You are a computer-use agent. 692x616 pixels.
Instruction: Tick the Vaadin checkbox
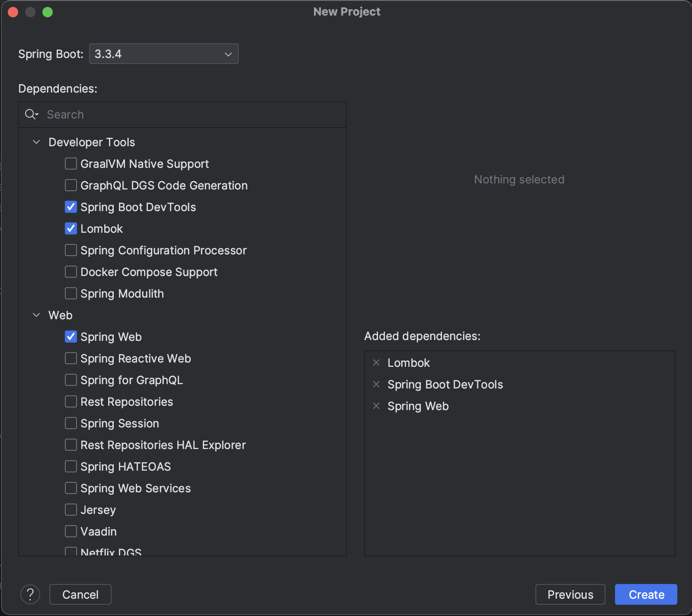tap(71, 531)
